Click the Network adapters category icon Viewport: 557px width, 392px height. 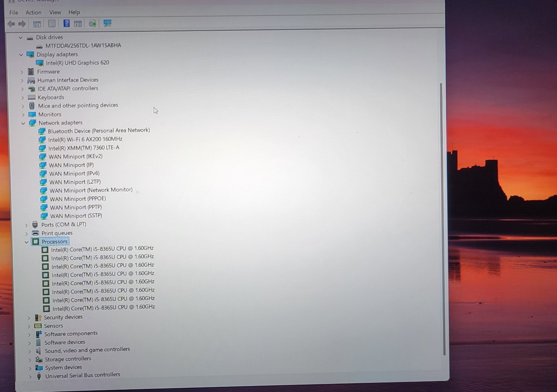point(32,123)
